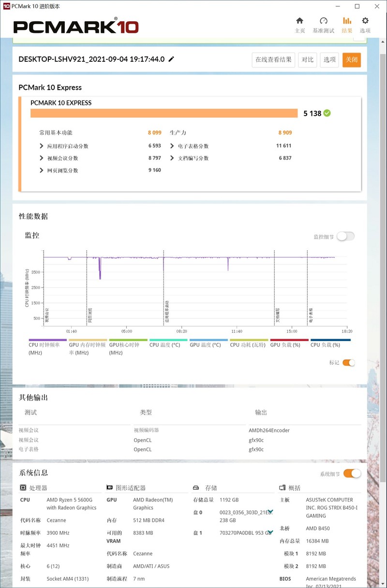Click the orange 关闭 close result button
The height and width of the screenshot is (588, 387).
point(351,59)
